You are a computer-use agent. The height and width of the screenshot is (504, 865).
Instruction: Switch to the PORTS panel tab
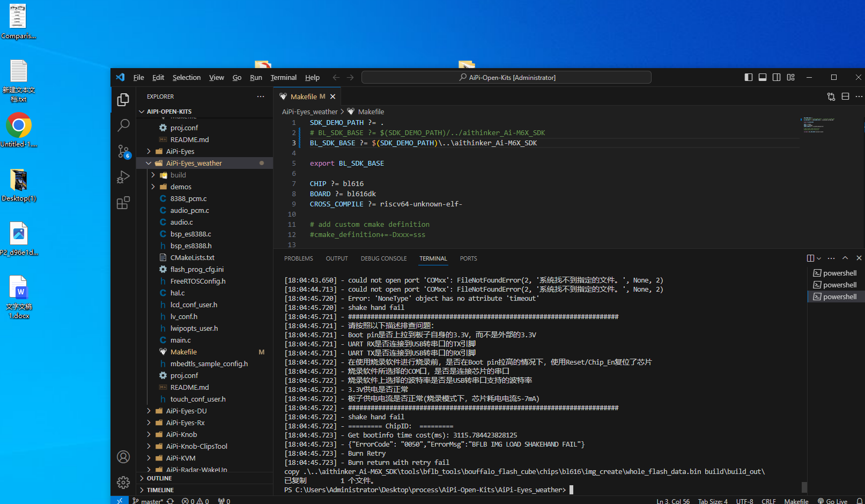468,258
